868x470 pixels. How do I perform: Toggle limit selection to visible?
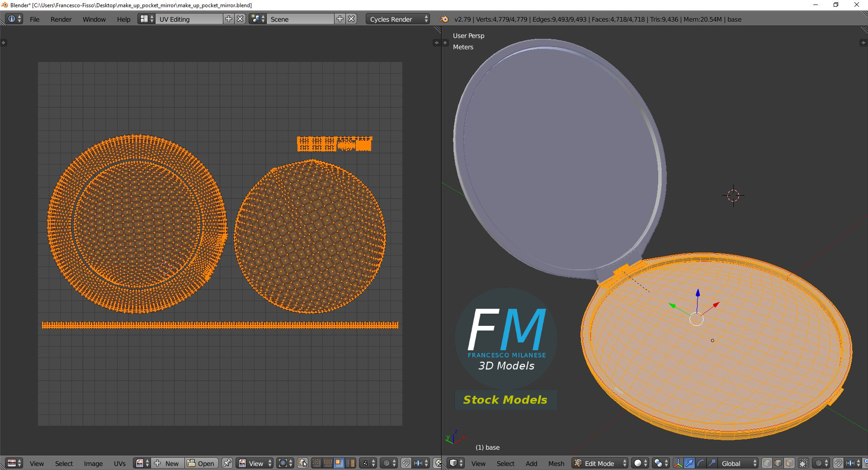tap(803, 463)
